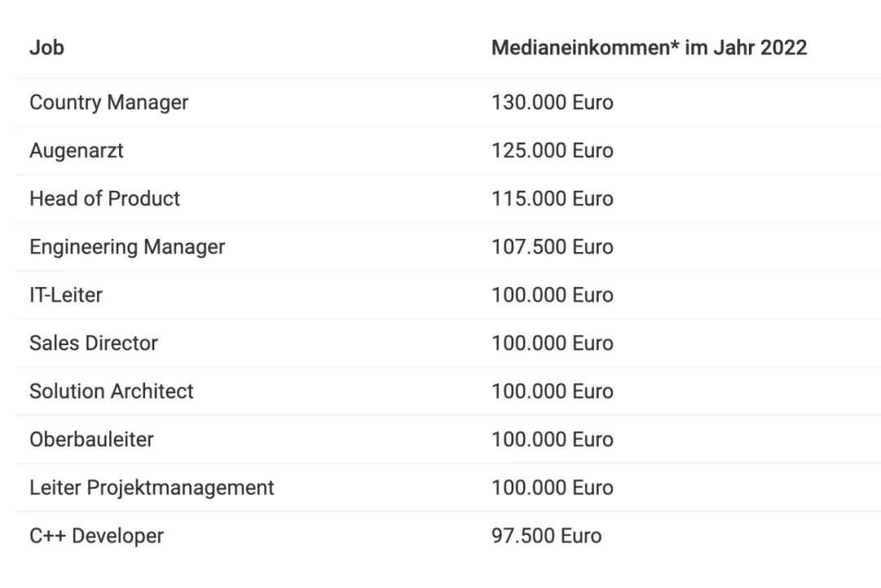This screenshot has width=881, height=588.
Task: Click the Augenarzt job entry
Action: coord(77,151)
